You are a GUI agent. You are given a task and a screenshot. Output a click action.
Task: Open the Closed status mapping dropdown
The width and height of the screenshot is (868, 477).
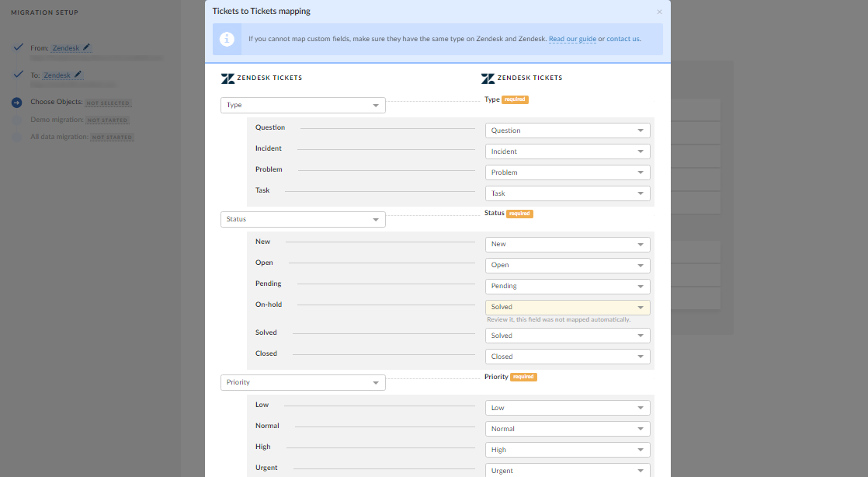point(568,357)
